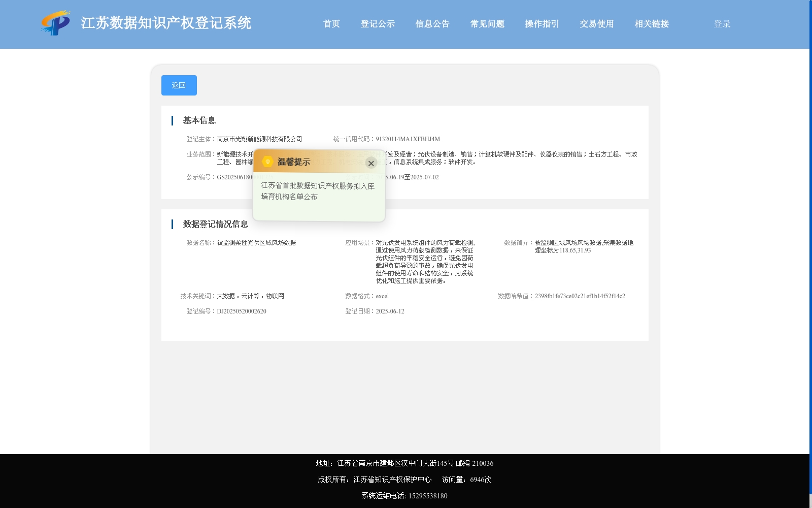This screenshot has height=508, width=812.
Task: Click the 返回 button
Action: (179, 85)
